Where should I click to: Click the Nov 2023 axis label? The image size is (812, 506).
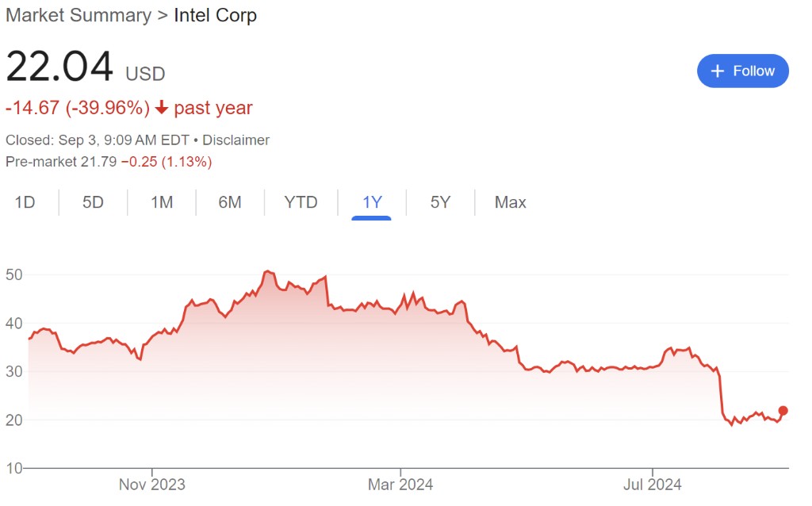pos(151,483)
